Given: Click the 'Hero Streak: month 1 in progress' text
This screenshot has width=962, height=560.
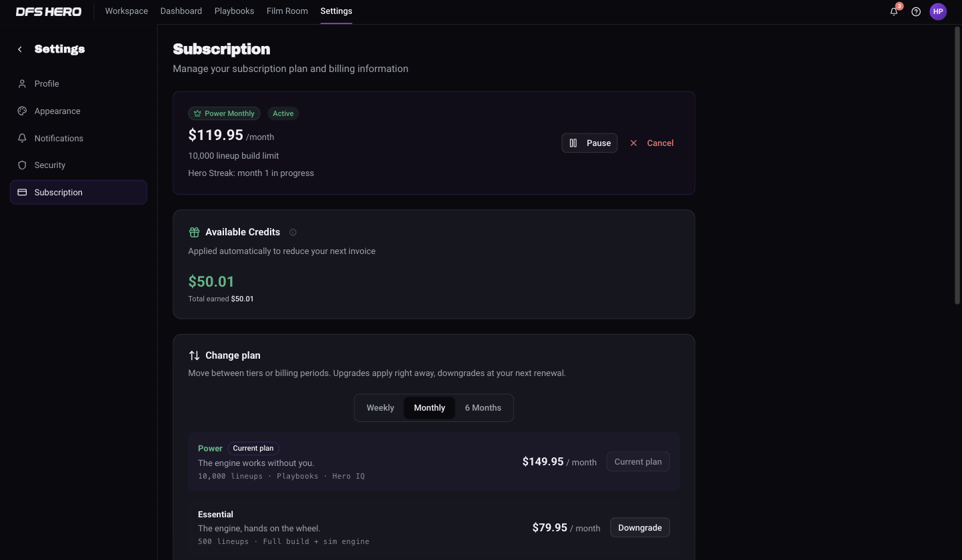Looking at the screenshot, I should pos(251,173).
